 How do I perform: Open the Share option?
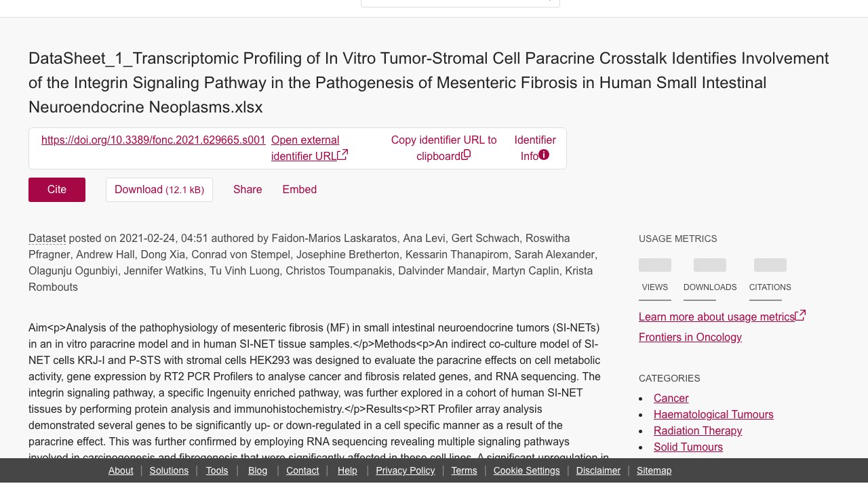248,190
